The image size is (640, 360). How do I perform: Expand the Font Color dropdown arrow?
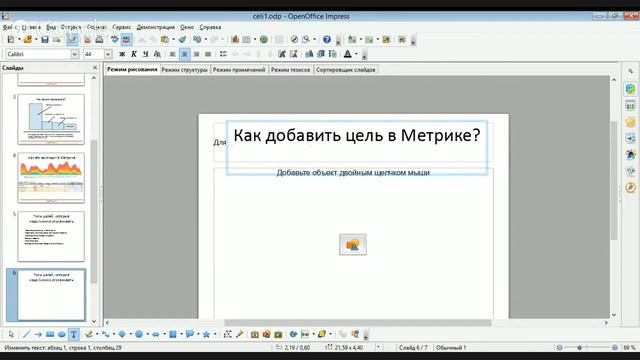(x=356, y=54)
